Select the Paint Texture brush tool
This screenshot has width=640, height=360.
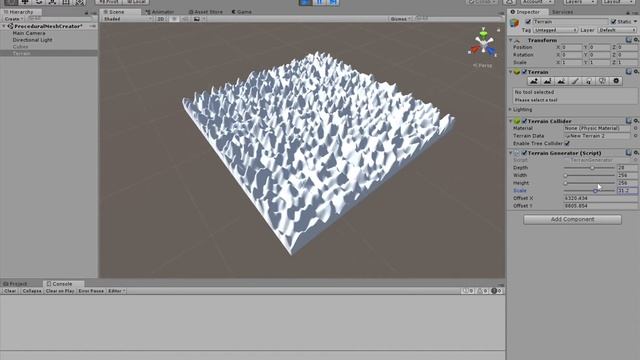coord(575,81)
